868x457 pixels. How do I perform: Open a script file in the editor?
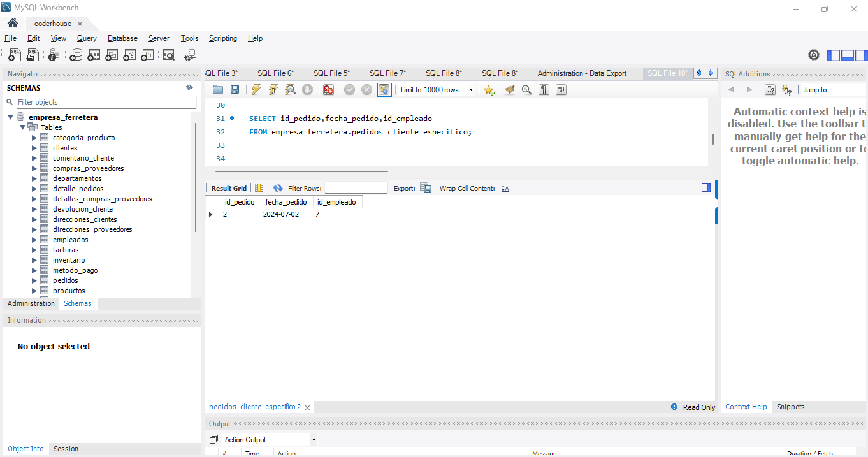[x=218, y=90]
